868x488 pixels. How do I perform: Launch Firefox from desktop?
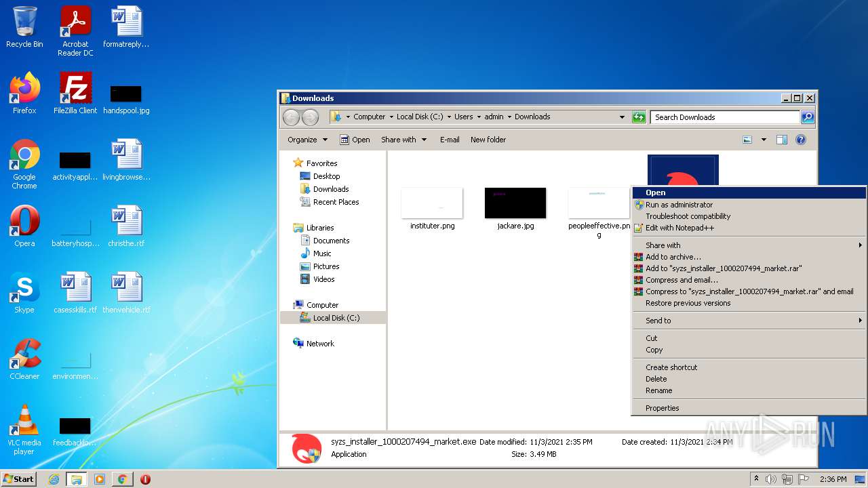[24, 94]
